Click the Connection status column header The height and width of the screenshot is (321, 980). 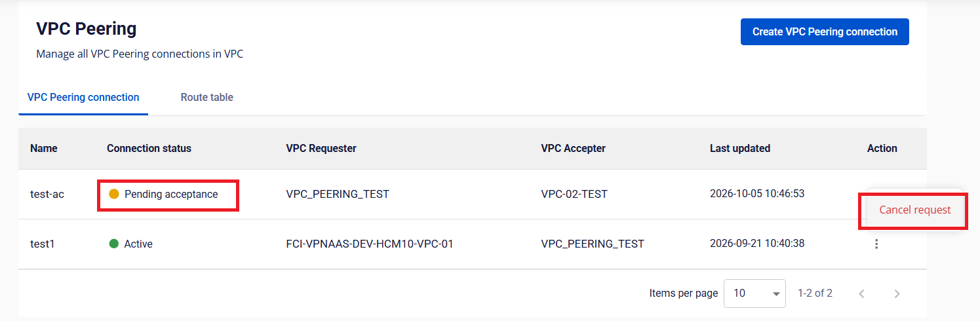tap(149, 148)
